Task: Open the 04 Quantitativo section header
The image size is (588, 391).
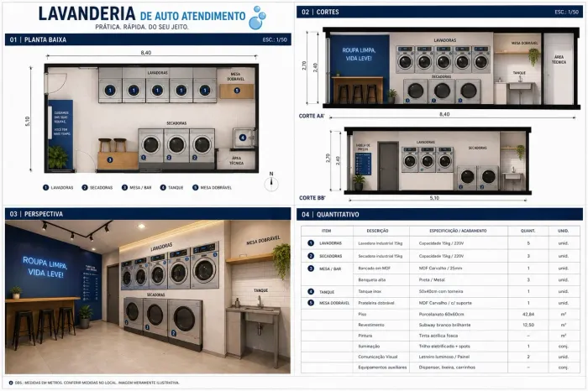Action: tap(439, 214)
